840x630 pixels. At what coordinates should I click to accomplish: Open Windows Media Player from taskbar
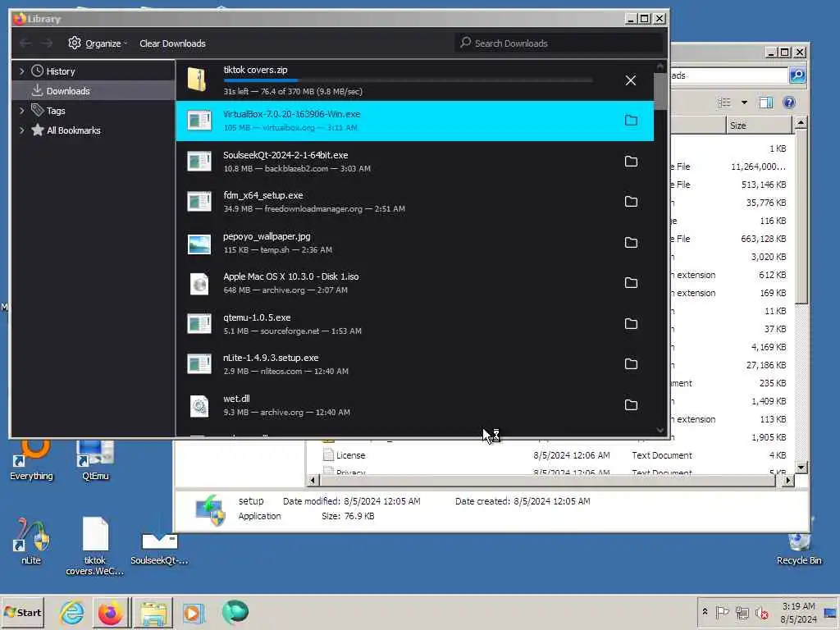coord(194,613)
